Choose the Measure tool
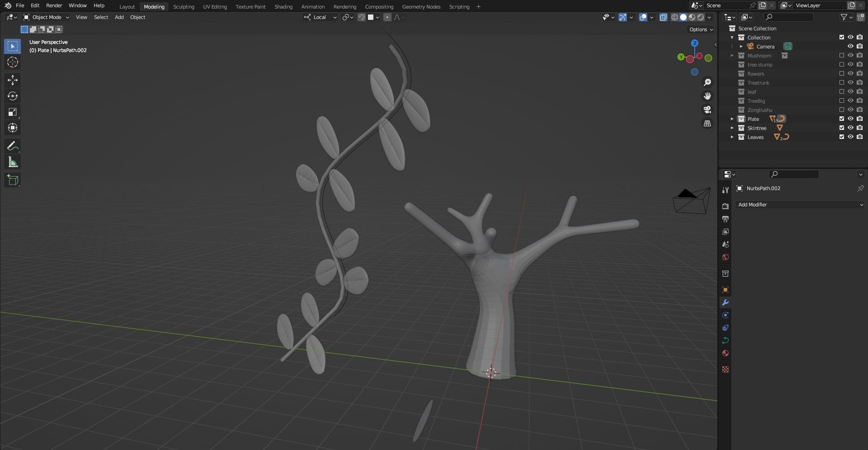Image resolution: width=868 pixels, height=450 pixels. [x=13, y=162]
